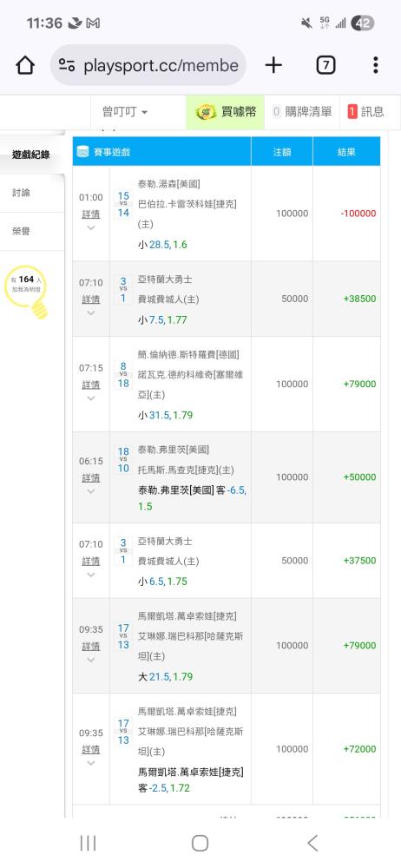Expand chevron under 06:15 match 詳情
This screenshot has height=868, width=401.
[x=91, y=491]
